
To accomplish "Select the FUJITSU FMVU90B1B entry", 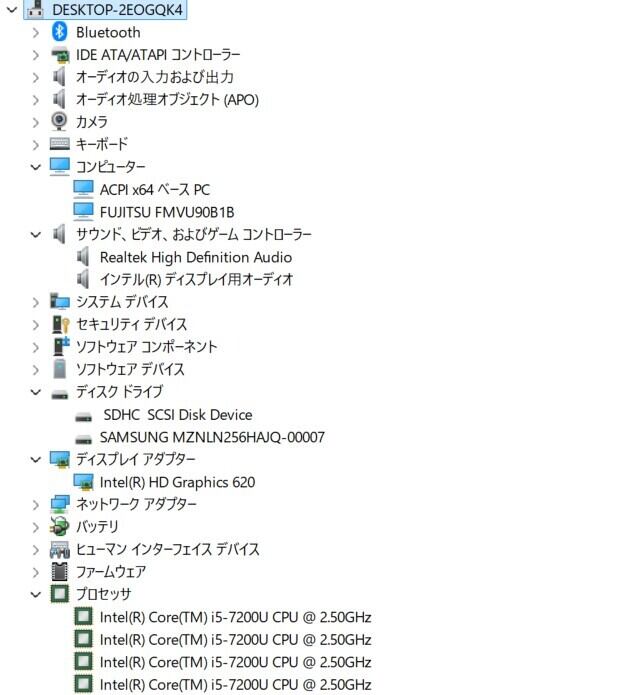I will tap(167, 212).
